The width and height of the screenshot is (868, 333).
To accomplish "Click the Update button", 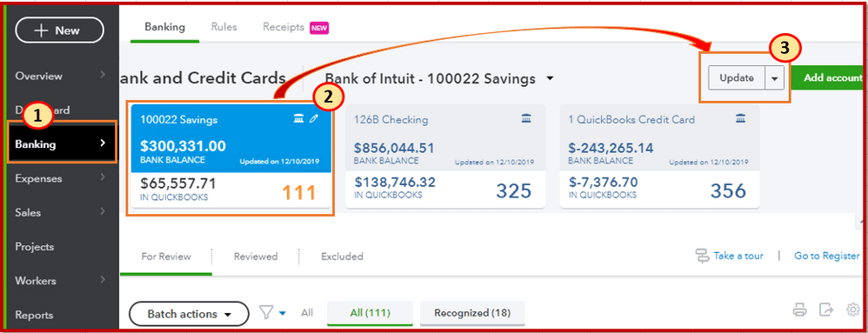I will pyautogui.click(x=737, y=78).
